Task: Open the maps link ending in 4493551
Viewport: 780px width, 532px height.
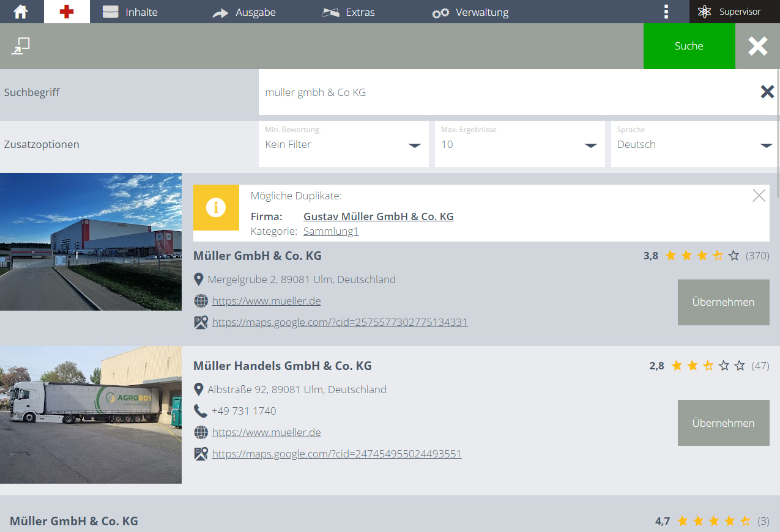Action: point(337,454)
